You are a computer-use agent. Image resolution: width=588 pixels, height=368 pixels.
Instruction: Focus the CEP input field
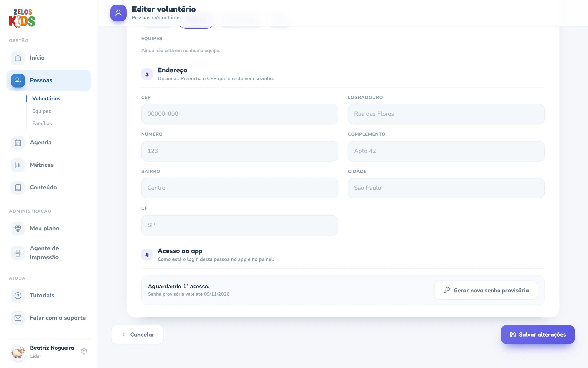pos(239,114)
